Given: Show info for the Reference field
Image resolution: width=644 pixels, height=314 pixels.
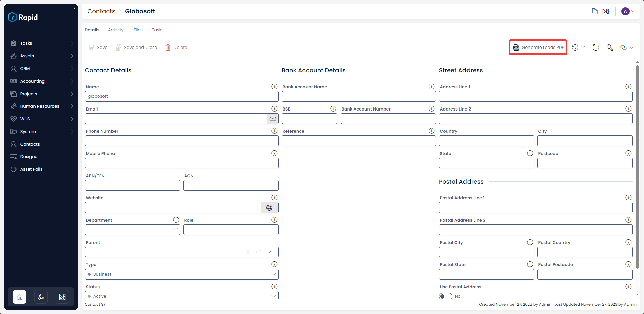Looking at the screenshot, I should tap(432, 131).
